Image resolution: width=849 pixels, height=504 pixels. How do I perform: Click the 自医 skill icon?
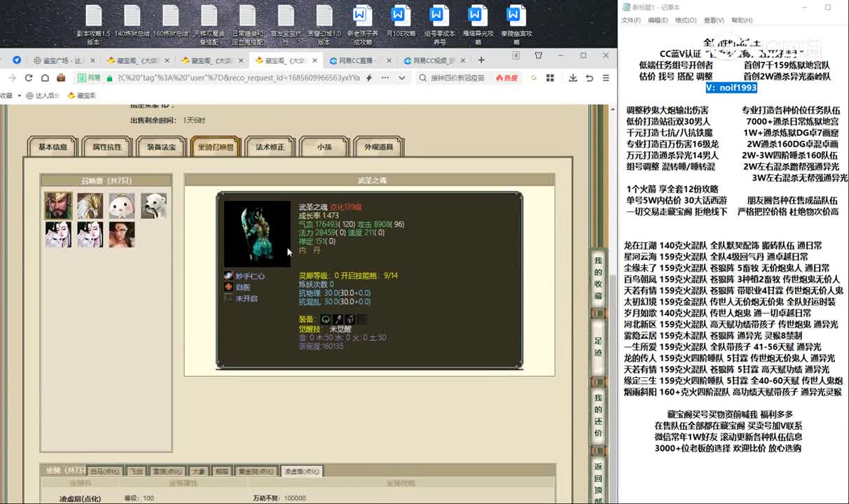tap(228, 286)
